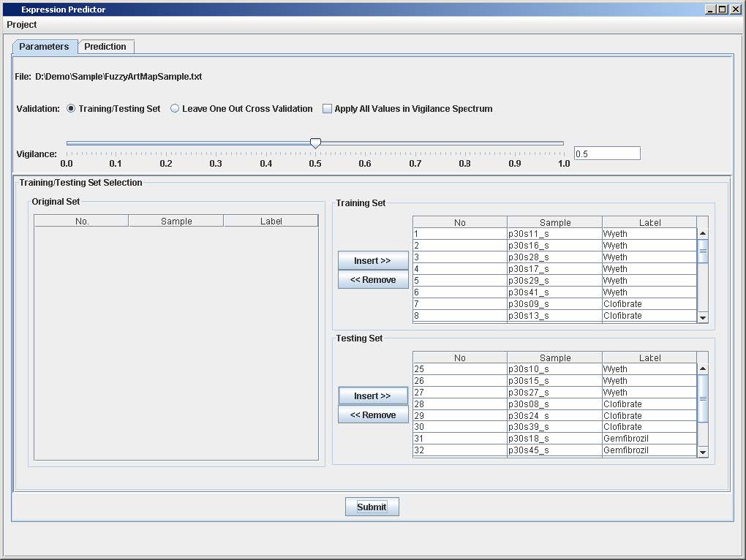Click << Remove for the Testing Set
The image size is (746, 560).
373,415
